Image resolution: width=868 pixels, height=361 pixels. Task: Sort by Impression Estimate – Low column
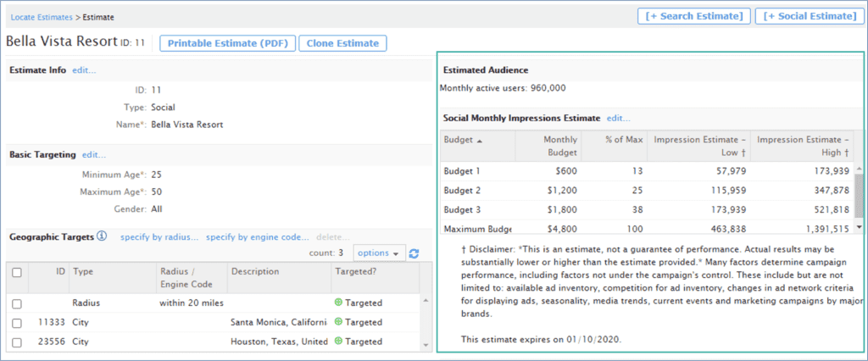(699, 146)
